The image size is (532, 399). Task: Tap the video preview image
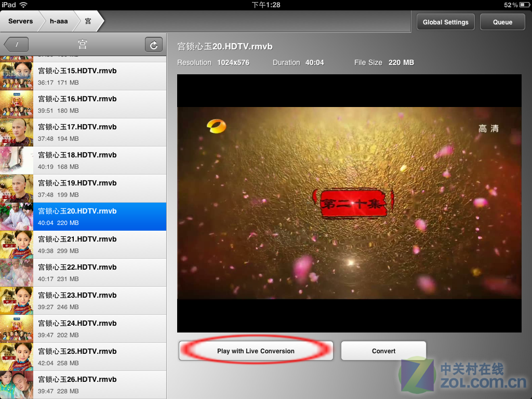(x=349, y=203)
